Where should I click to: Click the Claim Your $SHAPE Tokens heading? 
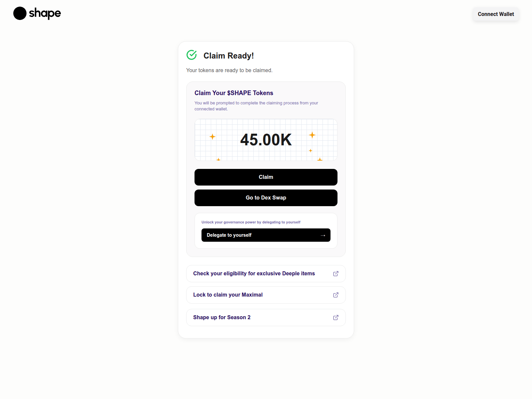(x=234, y=93)
